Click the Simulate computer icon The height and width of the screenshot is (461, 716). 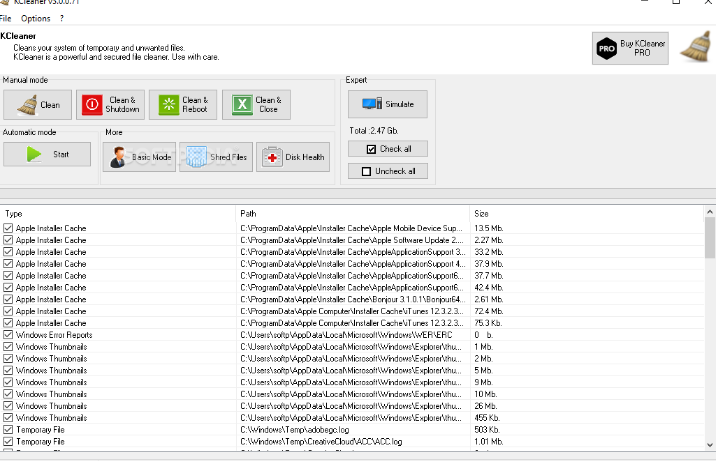(x=372, y=104)
